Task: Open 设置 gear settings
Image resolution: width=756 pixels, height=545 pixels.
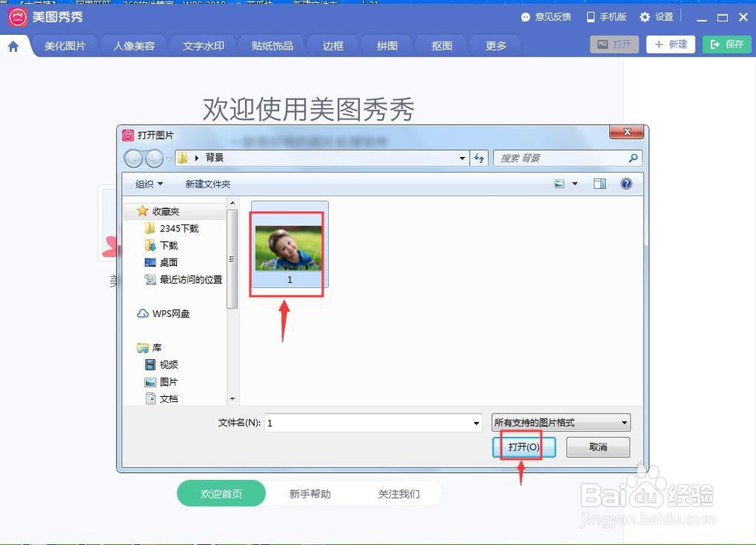Action: pos(656,17)
